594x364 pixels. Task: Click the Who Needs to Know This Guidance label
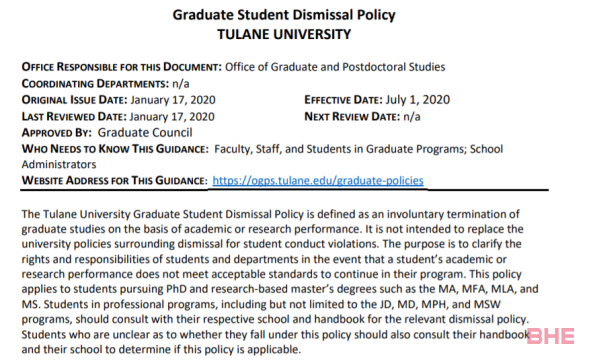click(x=115, y=149)
